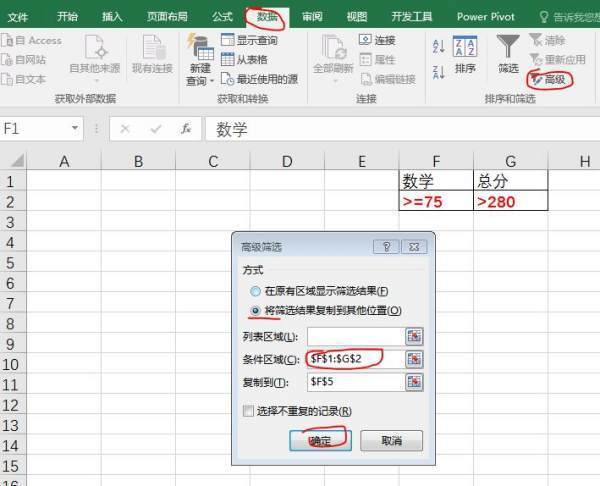Click 编辑链接 edit links icon

pos(366,79)
